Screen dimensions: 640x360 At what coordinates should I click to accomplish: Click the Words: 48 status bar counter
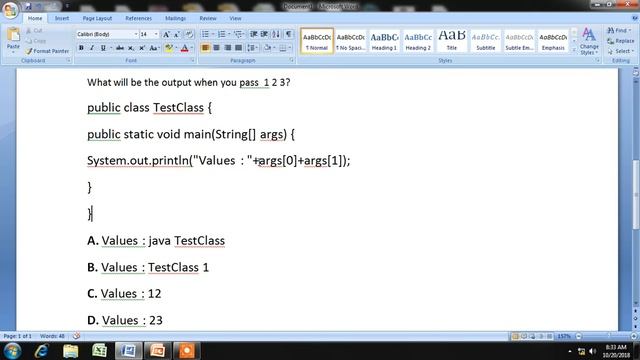pyautogui.click(x=52, y=336)
